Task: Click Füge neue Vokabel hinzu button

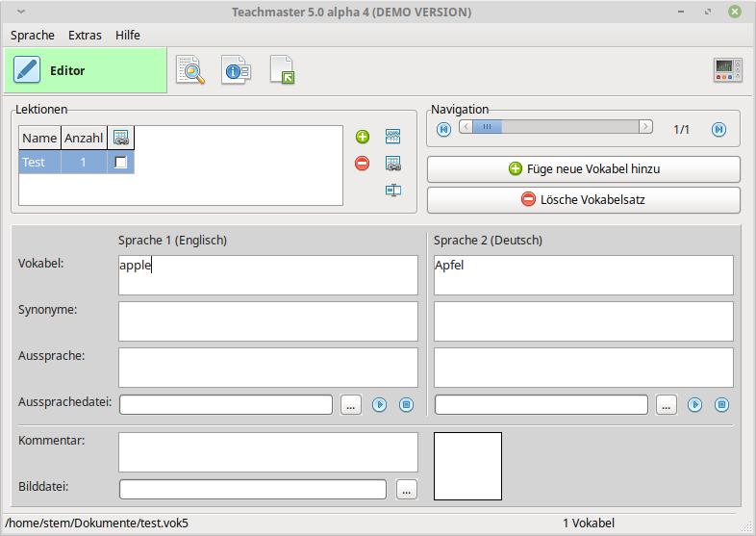Action: tap(584, 169)
